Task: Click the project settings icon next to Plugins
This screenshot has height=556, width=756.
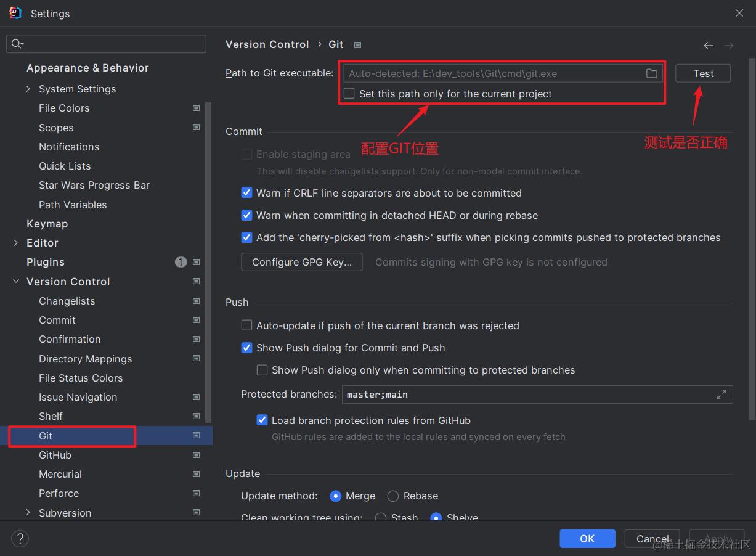Action: coord(196,262)
